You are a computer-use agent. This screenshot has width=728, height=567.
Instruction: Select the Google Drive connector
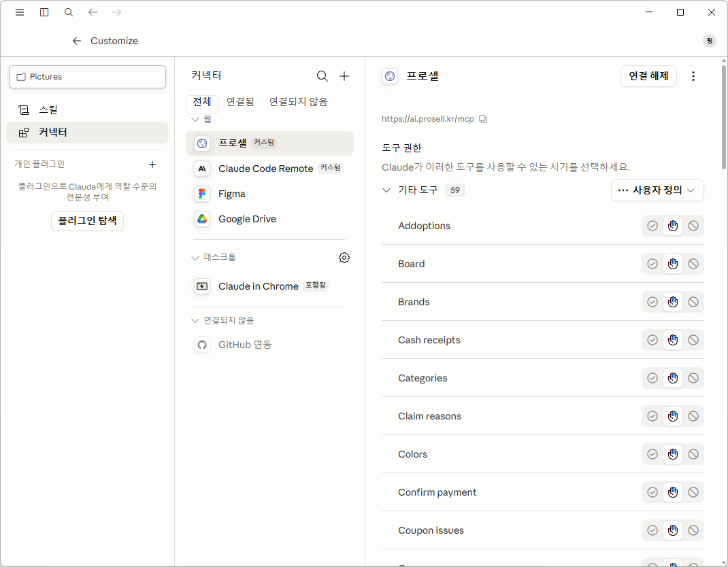coord(269,219)
